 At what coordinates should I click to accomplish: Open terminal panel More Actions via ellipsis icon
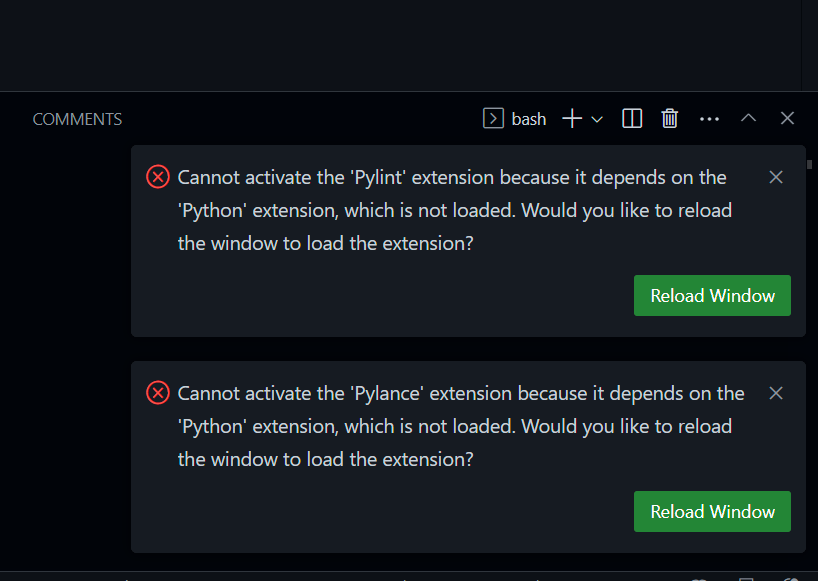[x=709, y=118]
